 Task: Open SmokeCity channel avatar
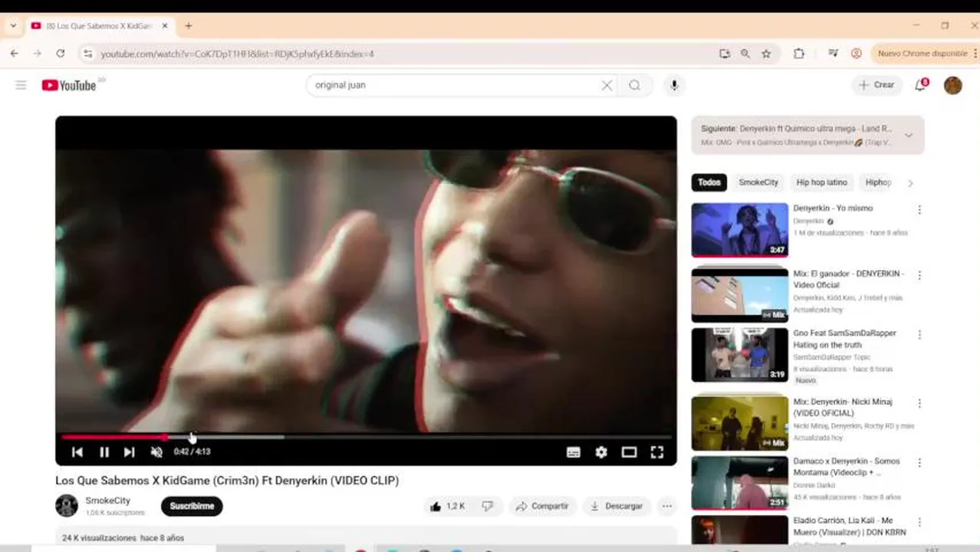click(x=67, y=506)
